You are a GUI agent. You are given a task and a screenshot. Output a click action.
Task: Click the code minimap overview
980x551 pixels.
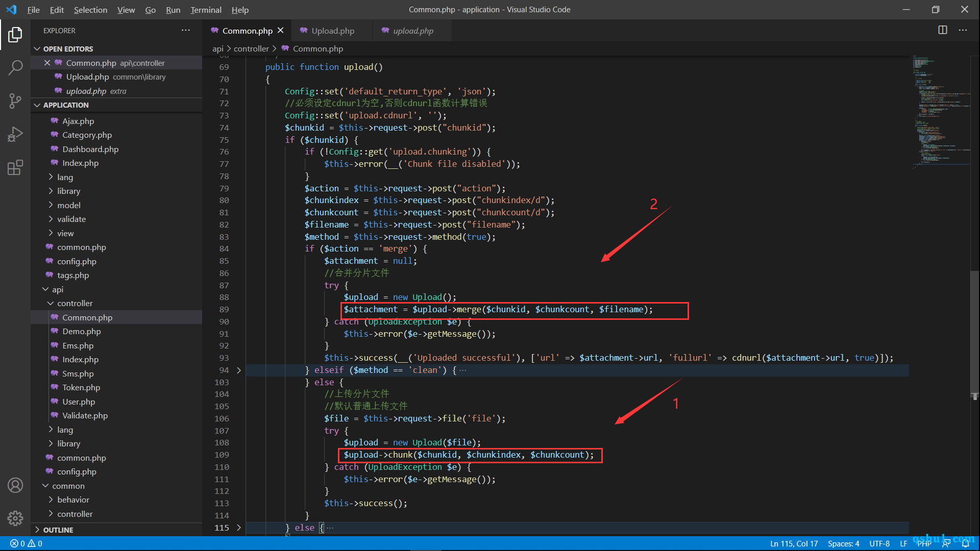coord(941,112)
